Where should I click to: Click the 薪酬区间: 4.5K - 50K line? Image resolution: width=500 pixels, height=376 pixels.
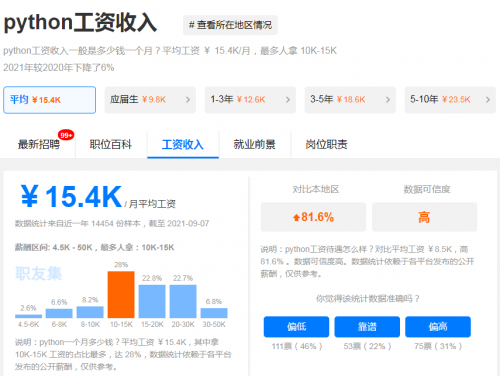pyautogui.click(x=94, y=247)
